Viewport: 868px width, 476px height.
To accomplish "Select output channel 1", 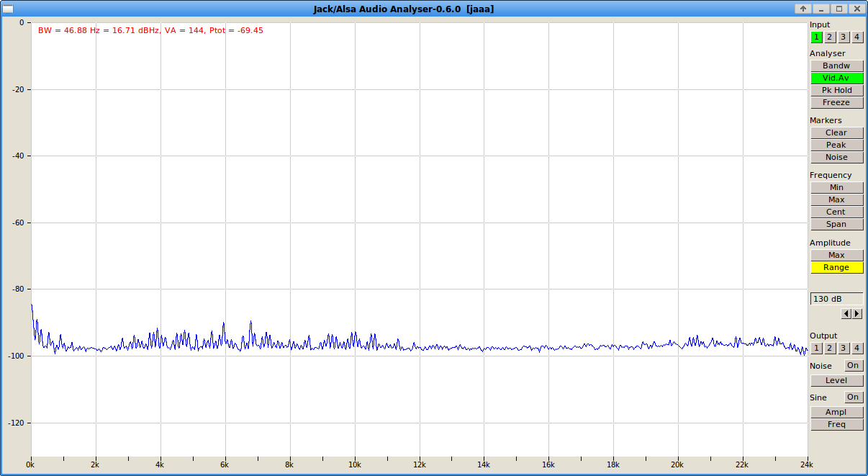I will coord(816,349).
